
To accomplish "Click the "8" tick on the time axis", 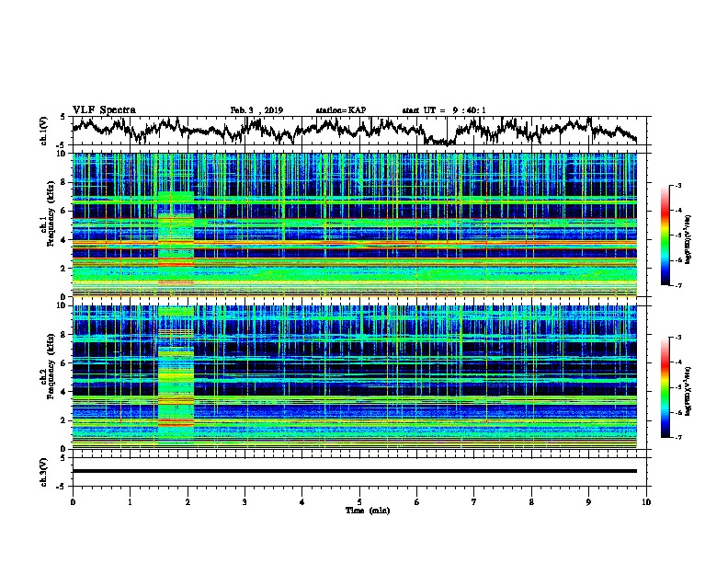I will pos(531,501).
